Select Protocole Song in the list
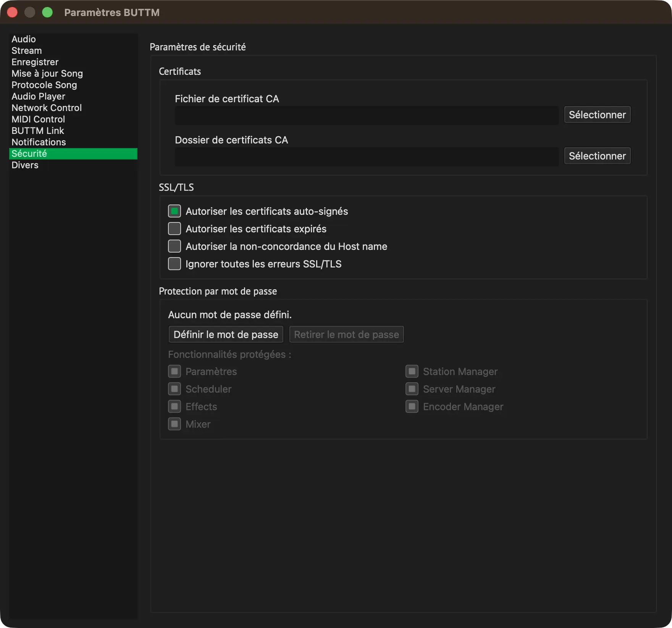Viewport: 672px width, 628px height. click(73, 85)
